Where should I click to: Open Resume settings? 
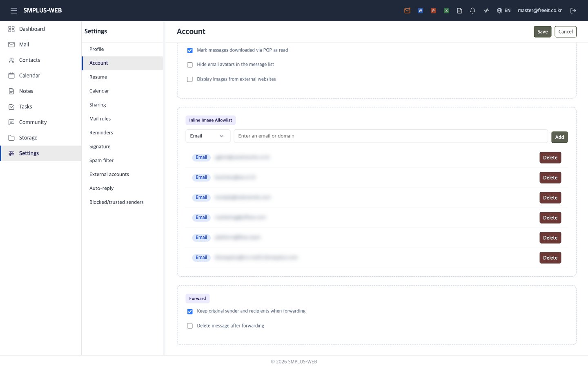122,77
